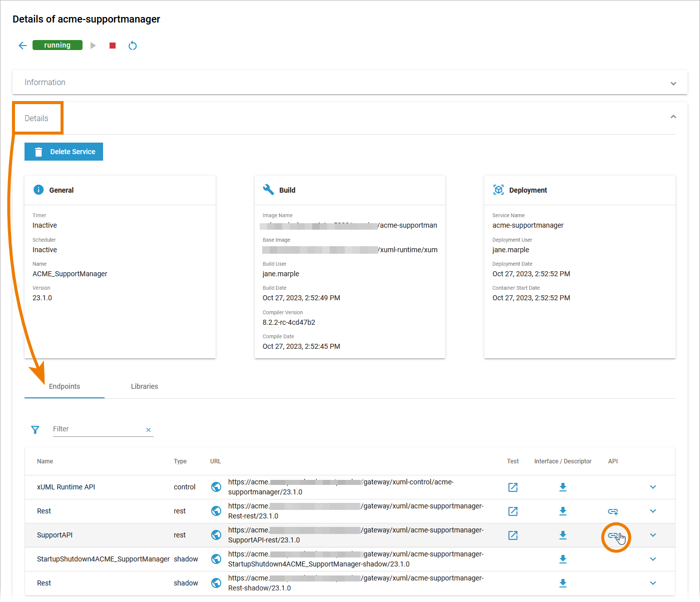Clear the filter using the X icon
This screenshot has width=700, height=602.
pos(148,429)
